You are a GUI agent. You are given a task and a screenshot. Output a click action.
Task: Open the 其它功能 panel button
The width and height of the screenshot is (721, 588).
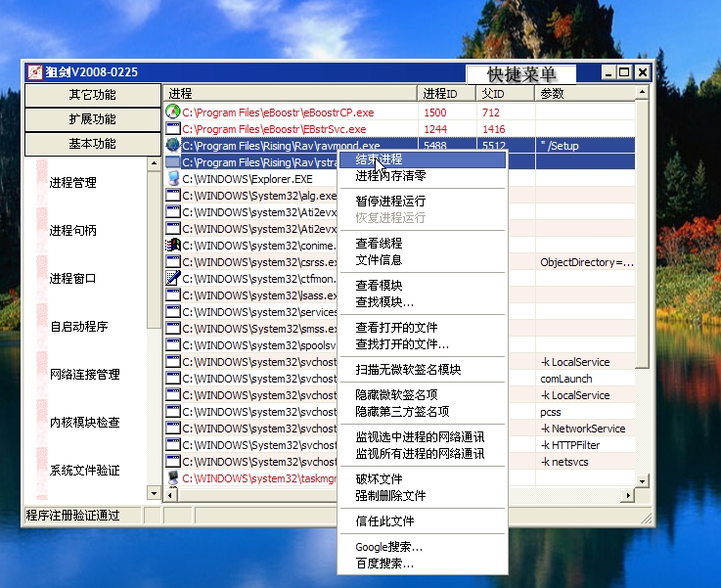[x=92, y=95]
